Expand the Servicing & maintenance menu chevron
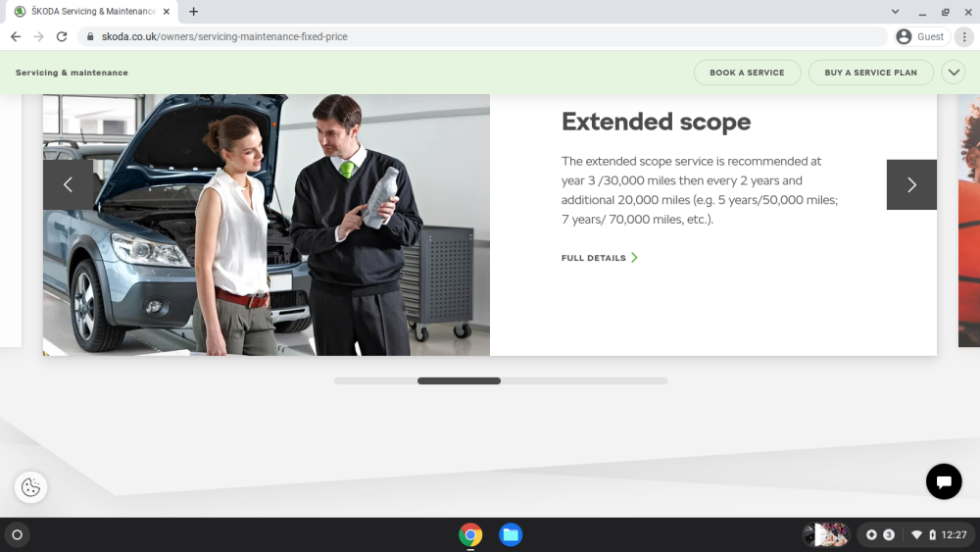This screenshot has height=552, width=980. coord(954,73)
